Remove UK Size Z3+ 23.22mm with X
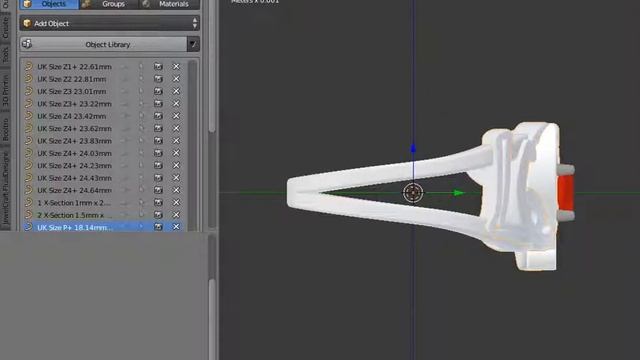This screenshot has height=360, width=640. coord(176,104)
